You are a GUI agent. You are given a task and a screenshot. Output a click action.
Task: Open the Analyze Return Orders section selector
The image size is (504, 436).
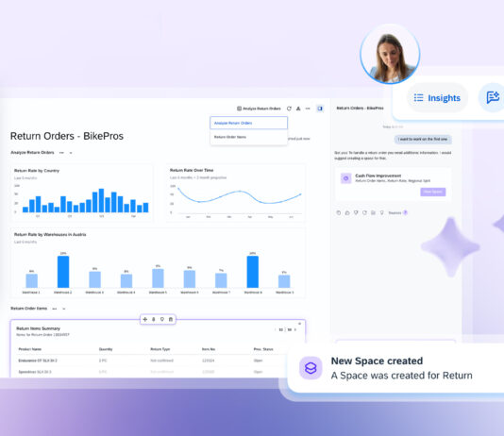click(259, 109)
